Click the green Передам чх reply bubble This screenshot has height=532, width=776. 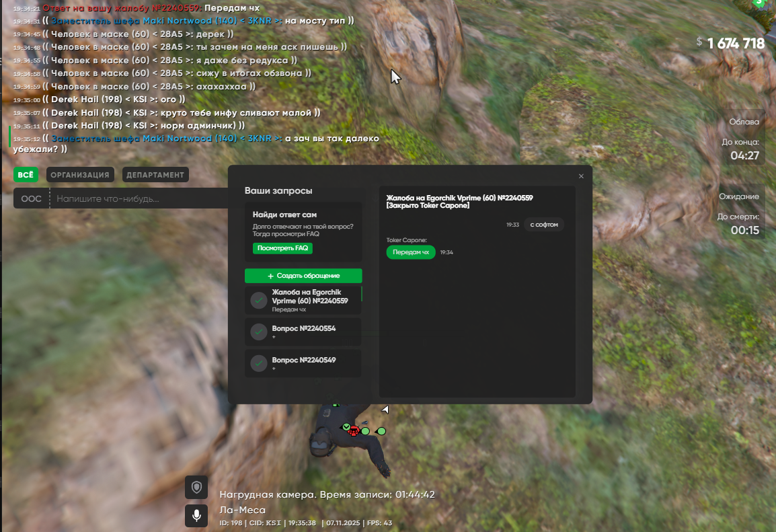click(x=411, y=252)
